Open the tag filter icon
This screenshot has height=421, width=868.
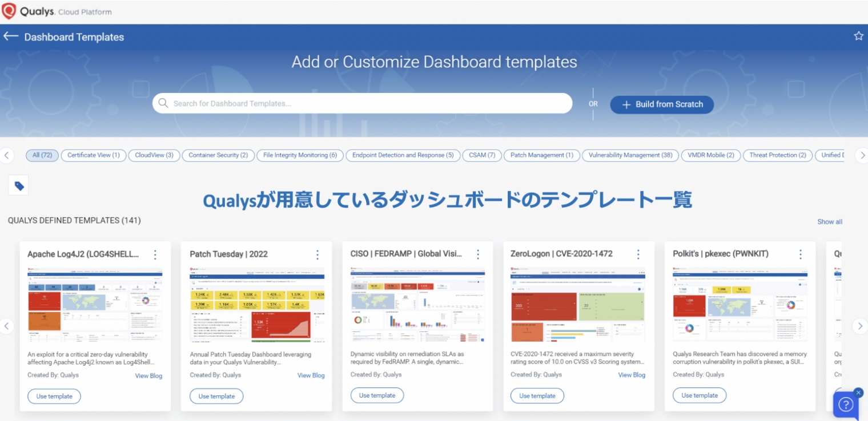19,185
